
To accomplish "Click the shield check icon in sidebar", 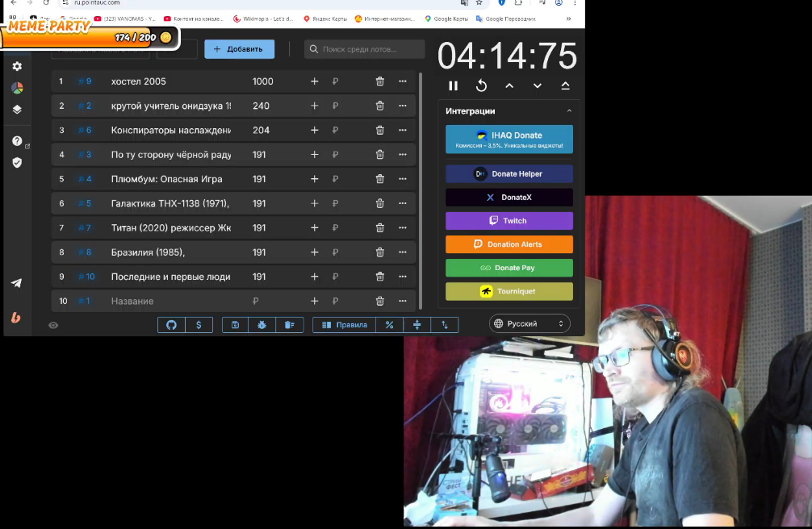I will pyautogui.click(x=17, y=163).
